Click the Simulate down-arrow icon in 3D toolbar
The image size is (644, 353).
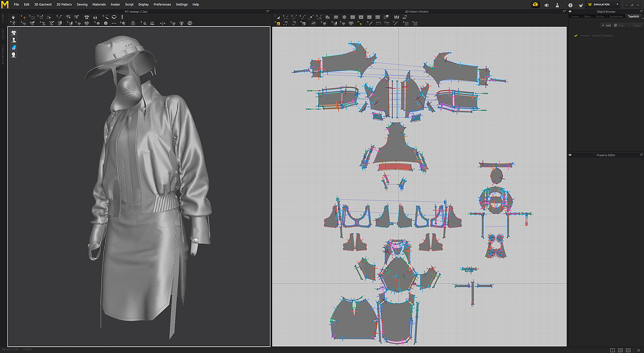pyautogui.click(x=13, y=17)
